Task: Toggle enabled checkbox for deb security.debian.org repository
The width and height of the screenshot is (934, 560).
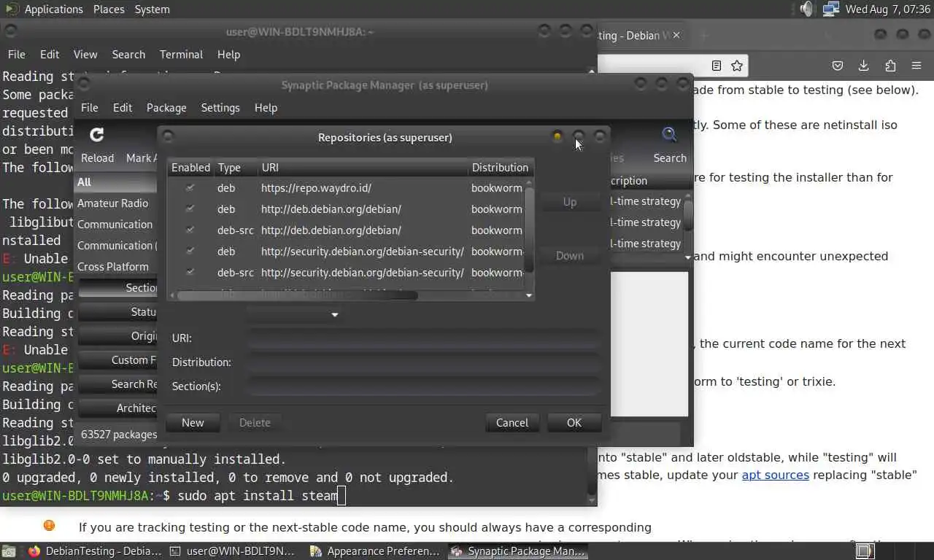Action: point(190,252)
